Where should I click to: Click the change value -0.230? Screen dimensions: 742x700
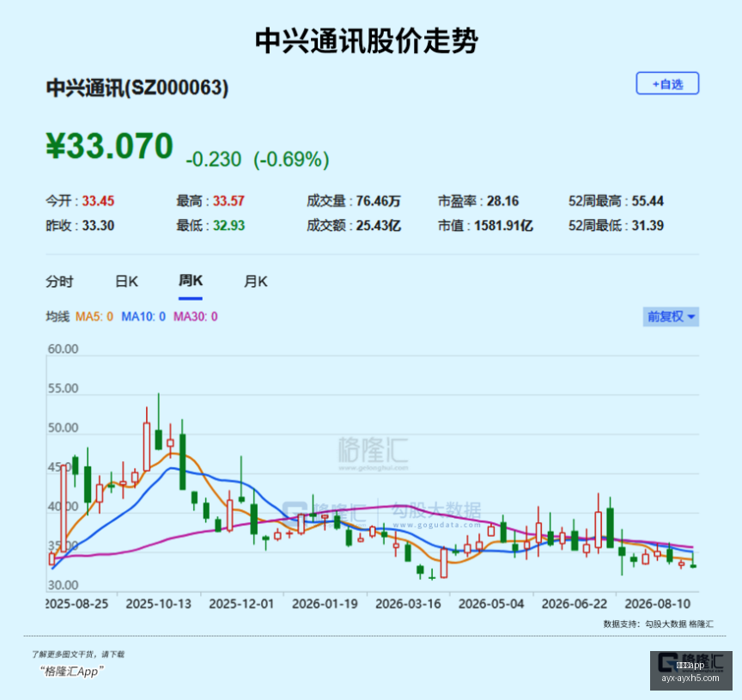[214, 160]
